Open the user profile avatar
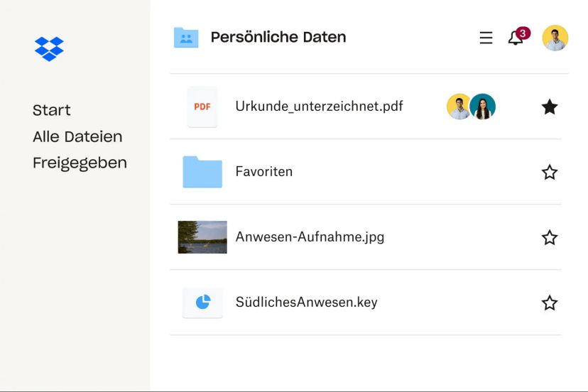This screenshot has width=588, height=392. tap(555, 38)
